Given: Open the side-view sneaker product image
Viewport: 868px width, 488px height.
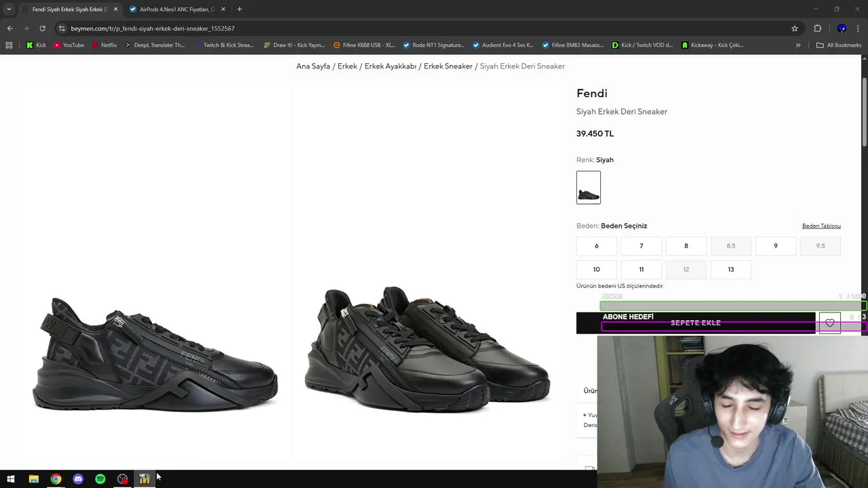Looking at the screenshot, I should click(156, 274).
